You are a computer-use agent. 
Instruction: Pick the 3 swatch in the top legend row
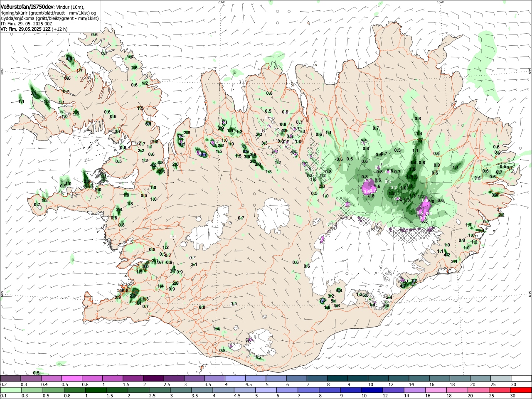194,378
